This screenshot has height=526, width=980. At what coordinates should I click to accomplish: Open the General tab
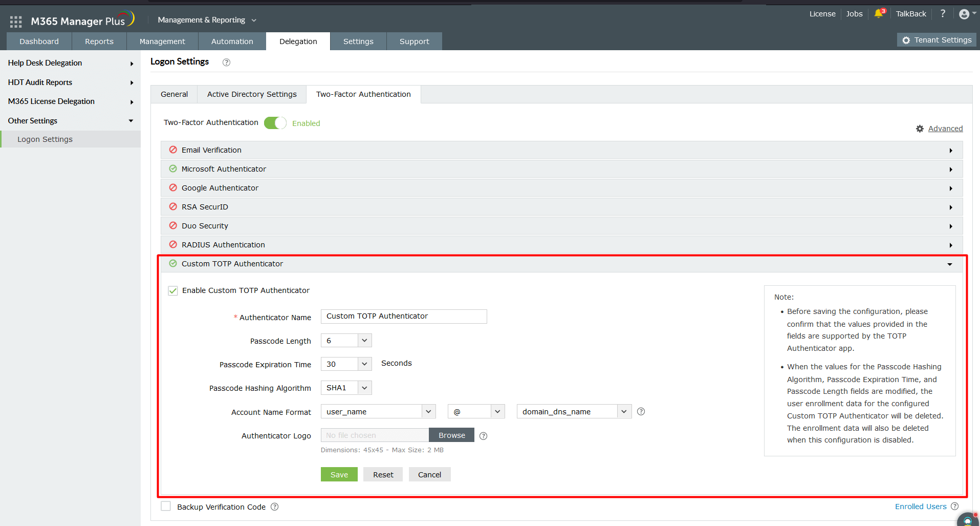click(175, 94)
